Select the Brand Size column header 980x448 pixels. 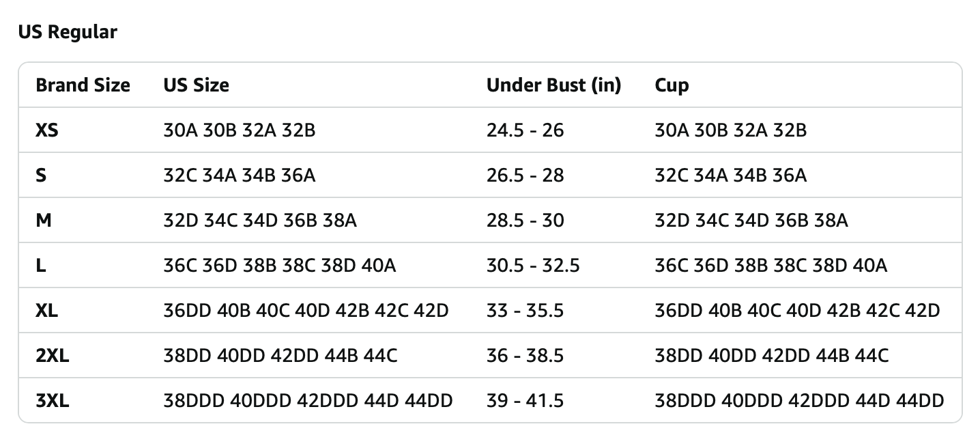pos(83,85)
